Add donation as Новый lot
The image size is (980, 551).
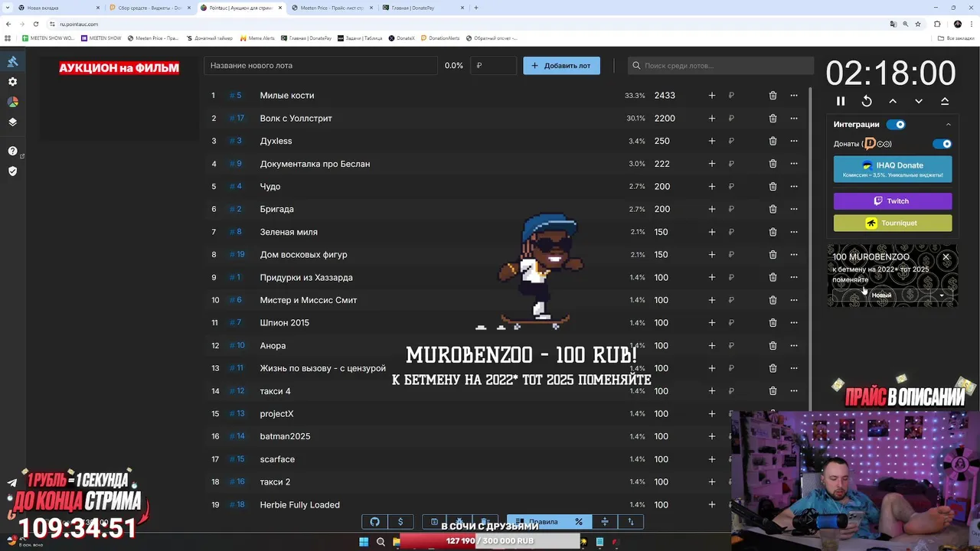tap(881, 295)
